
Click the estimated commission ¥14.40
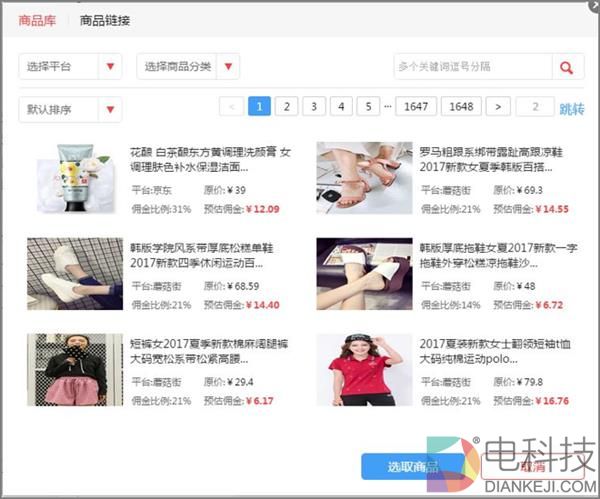pyautogui.click(x=262, y=305)
